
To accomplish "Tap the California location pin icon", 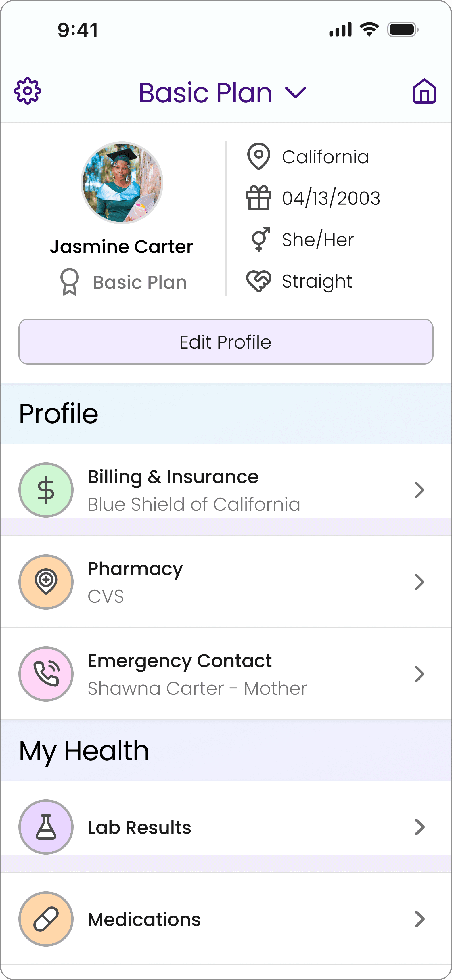I will 259,156.
